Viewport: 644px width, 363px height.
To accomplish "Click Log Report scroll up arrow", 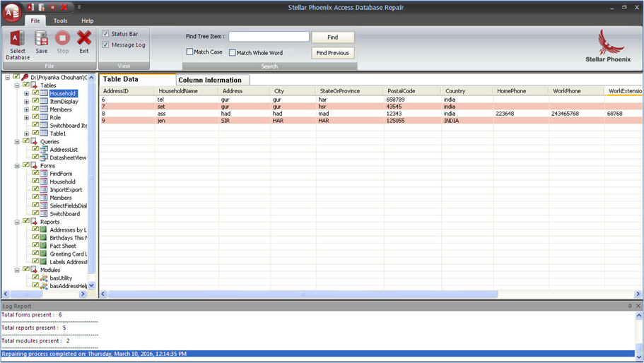I will (x=638, y=316).
